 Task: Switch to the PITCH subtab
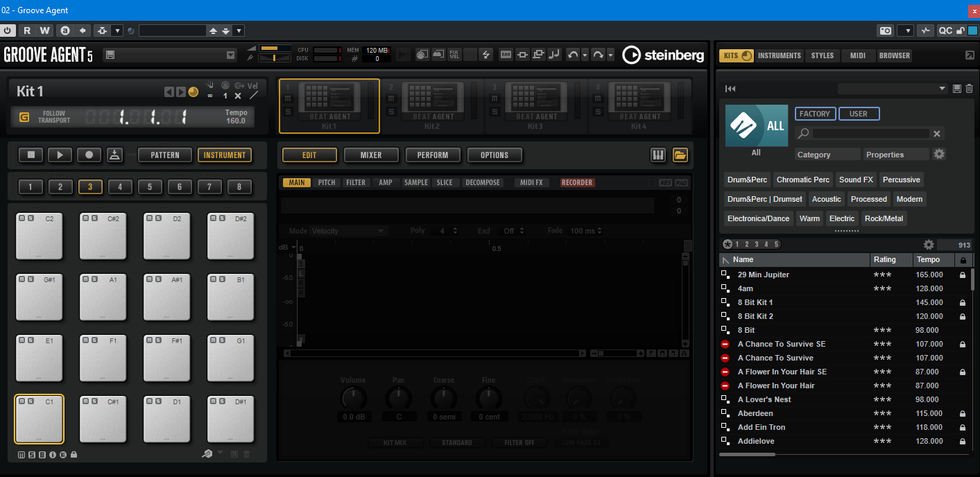point(327,182)
